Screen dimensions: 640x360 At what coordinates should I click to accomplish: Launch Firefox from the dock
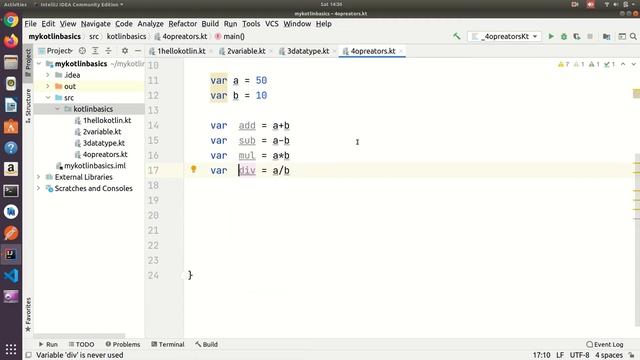11,41
